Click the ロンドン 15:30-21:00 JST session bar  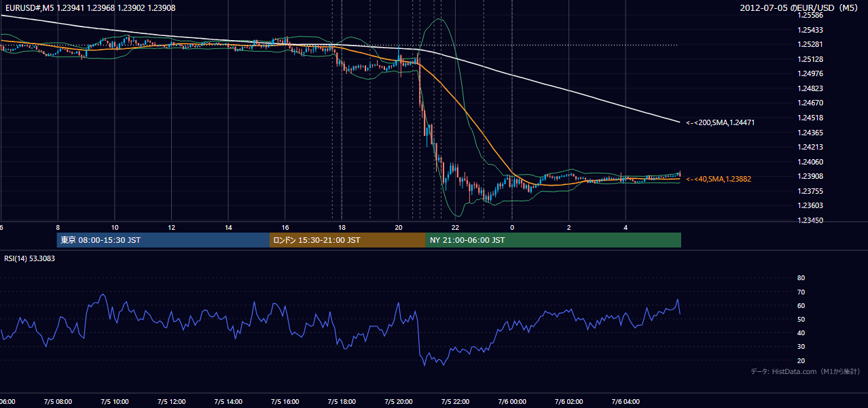click(348, 240)
